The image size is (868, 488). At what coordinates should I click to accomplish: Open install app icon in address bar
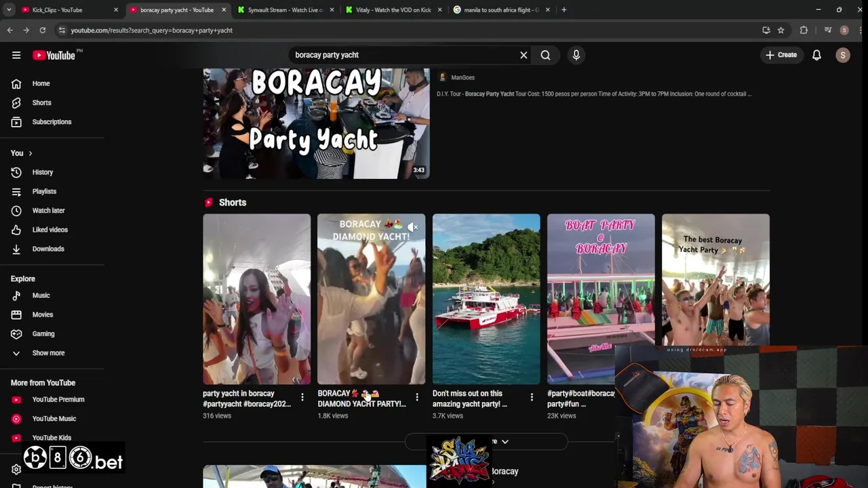pyautogui.click(x=766, y=30)
